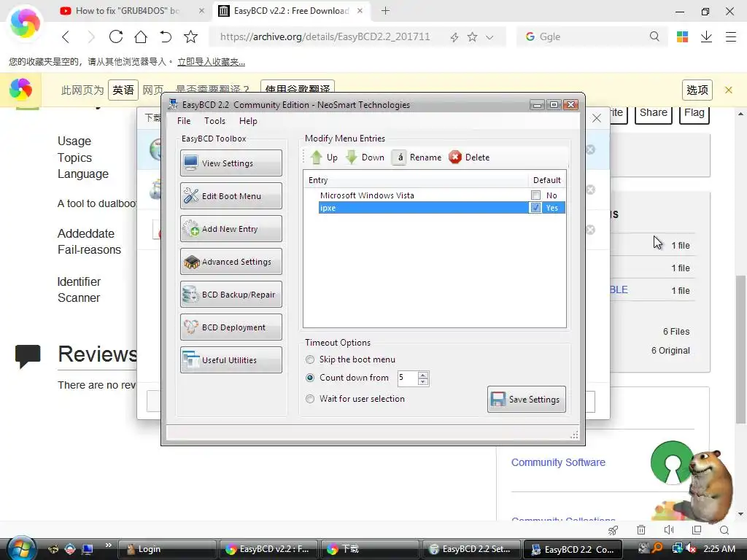The width and height of the screenshot is (747, 560).
Task: Click the bookmark star next to home
Action: click(x=190, y=36)
